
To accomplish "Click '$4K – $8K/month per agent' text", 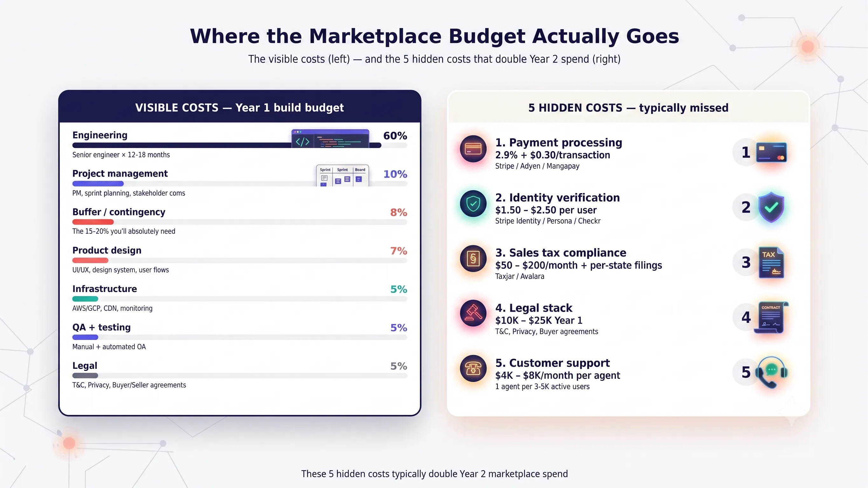I will (x=557, y=376).
